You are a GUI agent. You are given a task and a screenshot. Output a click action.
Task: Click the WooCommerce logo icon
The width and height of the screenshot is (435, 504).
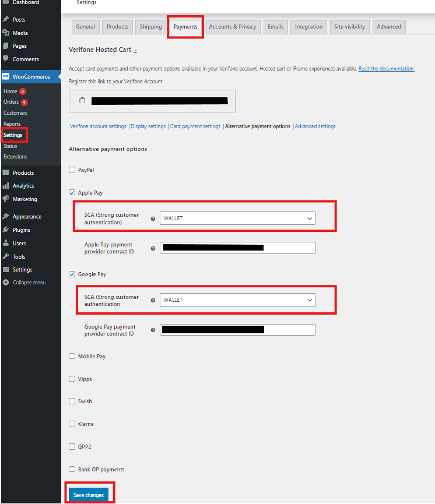pyautogui.click(x=6, y=76)
